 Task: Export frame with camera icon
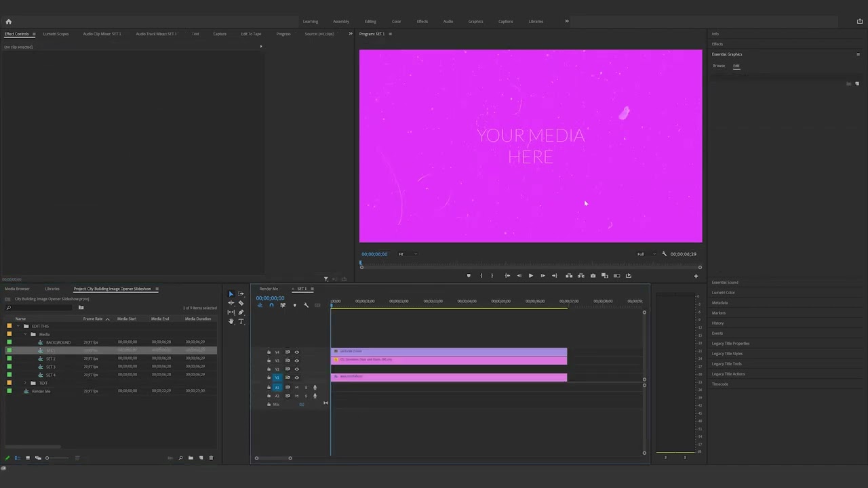click(x=593, y=276)
